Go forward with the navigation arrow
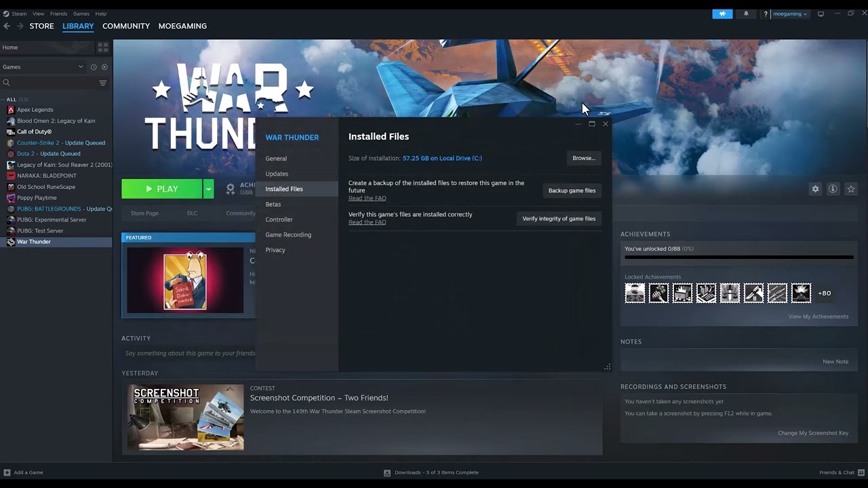 coord(20,26)
